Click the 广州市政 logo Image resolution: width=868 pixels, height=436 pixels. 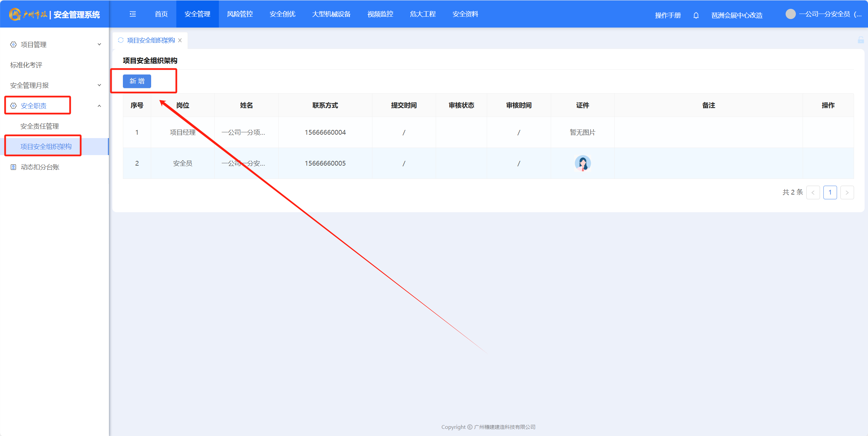28,14
